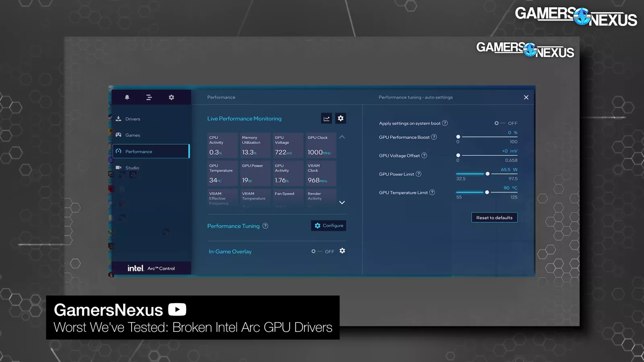Viewport: 644px width, 362px height.
Task: Click the help icon beside Performance Tuning
Action: 265,226
